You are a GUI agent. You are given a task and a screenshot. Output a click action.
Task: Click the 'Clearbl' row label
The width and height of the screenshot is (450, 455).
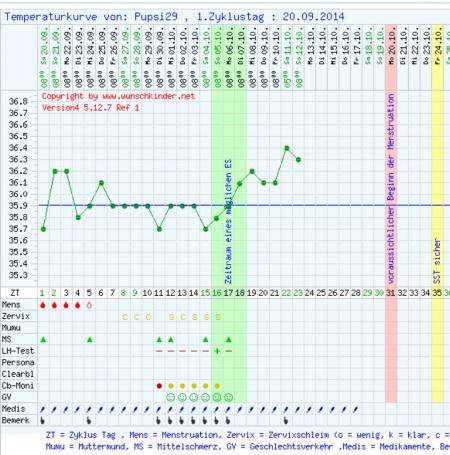pos(18,374)
